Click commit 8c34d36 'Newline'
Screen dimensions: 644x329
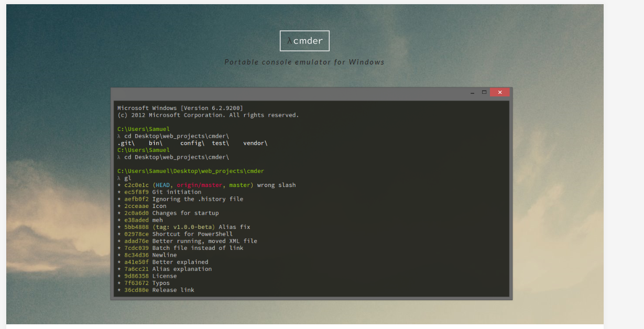(147, 255)
